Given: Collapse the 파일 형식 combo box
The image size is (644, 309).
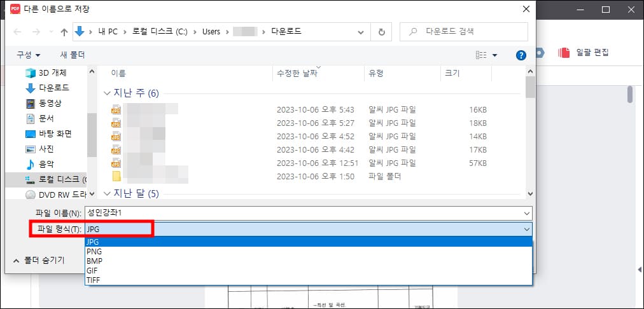Looking at the screenshot, I should 527,230.
